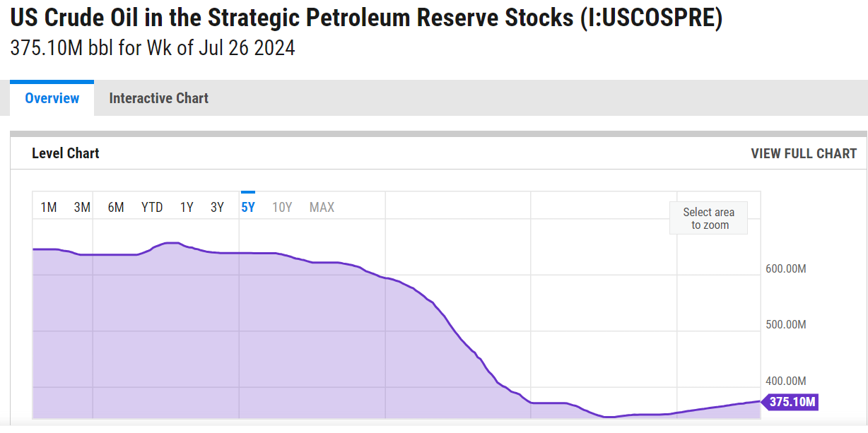
Task: Click the Level Chart heading
Action: click(x=66, y=153)
